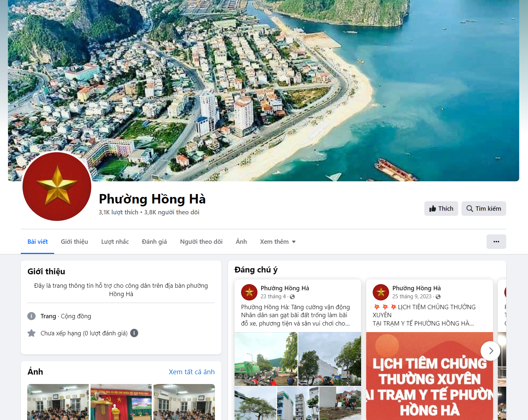528x420 pixels.
Task: Expand the Xem thêm dropdown
Action: click(x=278, y=242)
